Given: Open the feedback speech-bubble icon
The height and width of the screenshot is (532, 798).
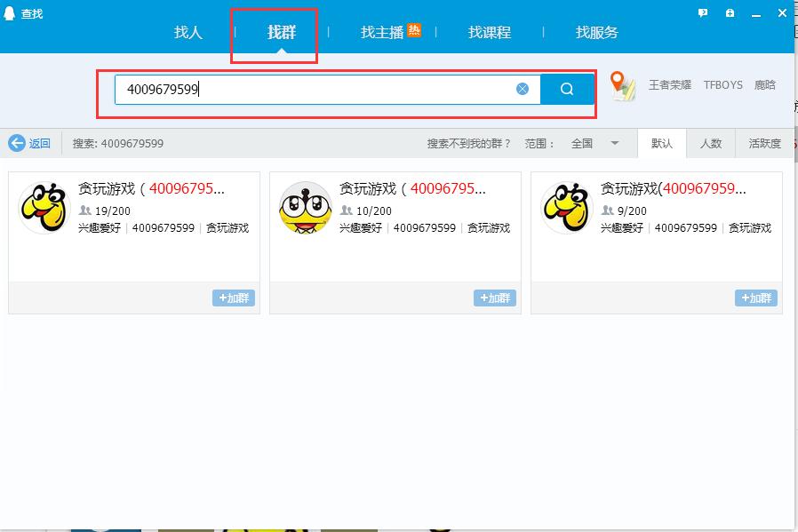Looking at the screenshot, I should click(703, 13).
